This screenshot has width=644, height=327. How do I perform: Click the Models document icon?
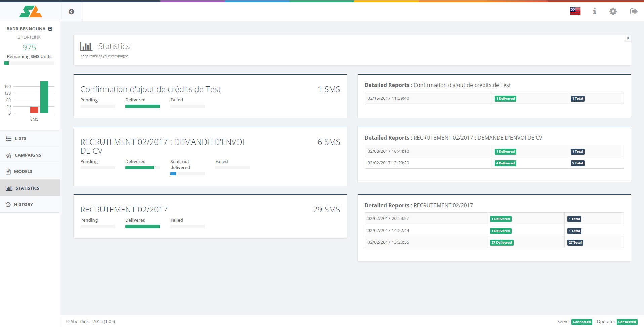(8, 171)
